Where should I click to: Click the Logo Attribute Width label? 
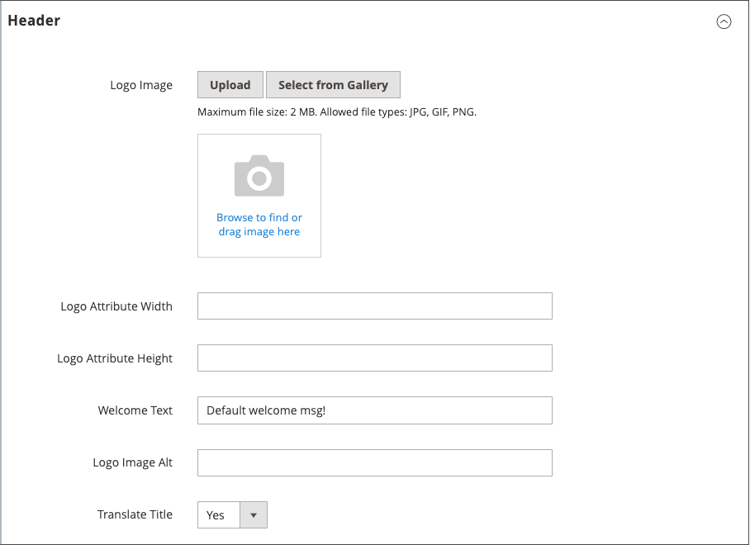pos(116,306)
